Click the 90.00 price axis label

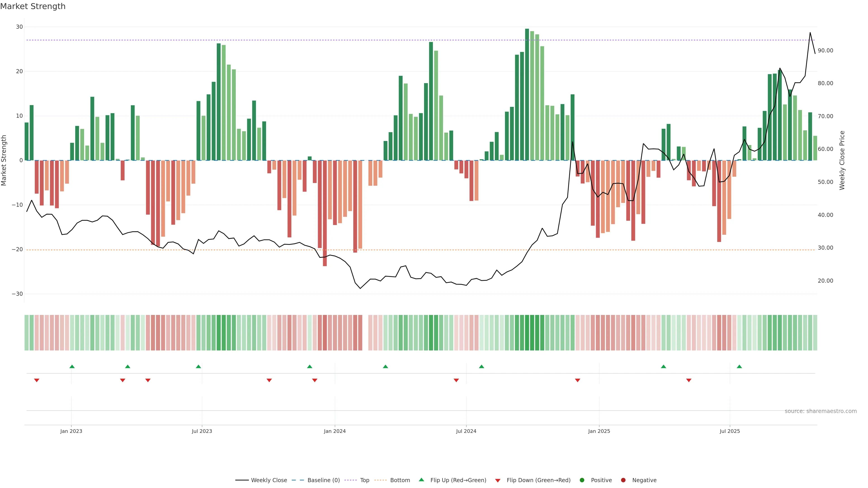(x=825, y=51)
